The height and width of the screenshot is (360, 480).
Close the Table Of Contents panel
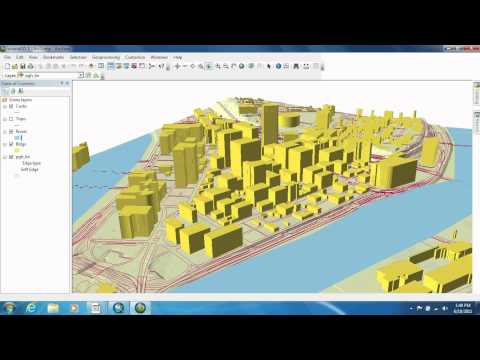pos(67,83)
